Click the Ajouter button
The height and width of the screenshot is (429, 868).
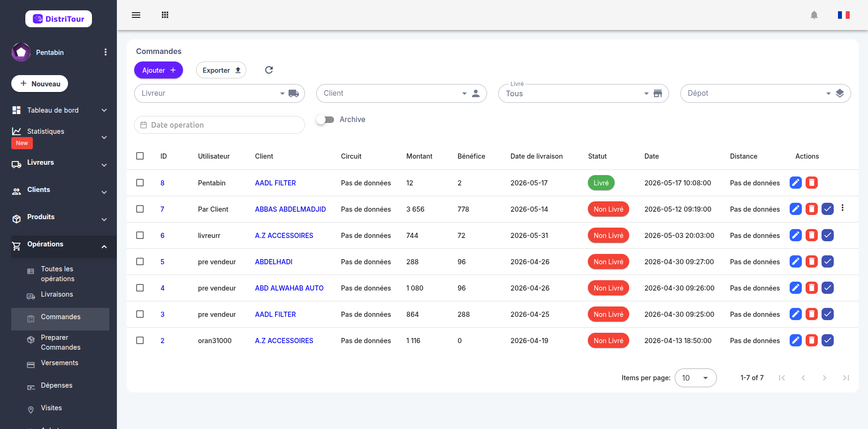(159, 70)
